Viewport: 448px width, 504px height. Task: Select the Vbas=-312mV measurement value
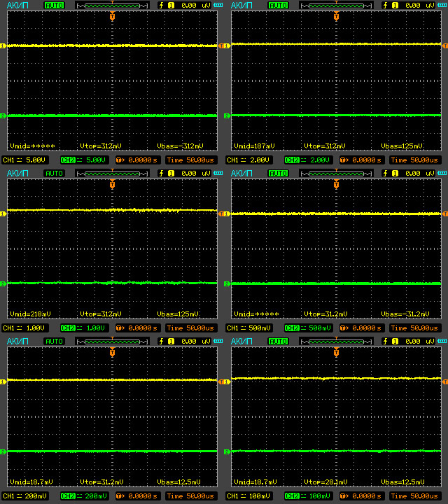point(180,146)
